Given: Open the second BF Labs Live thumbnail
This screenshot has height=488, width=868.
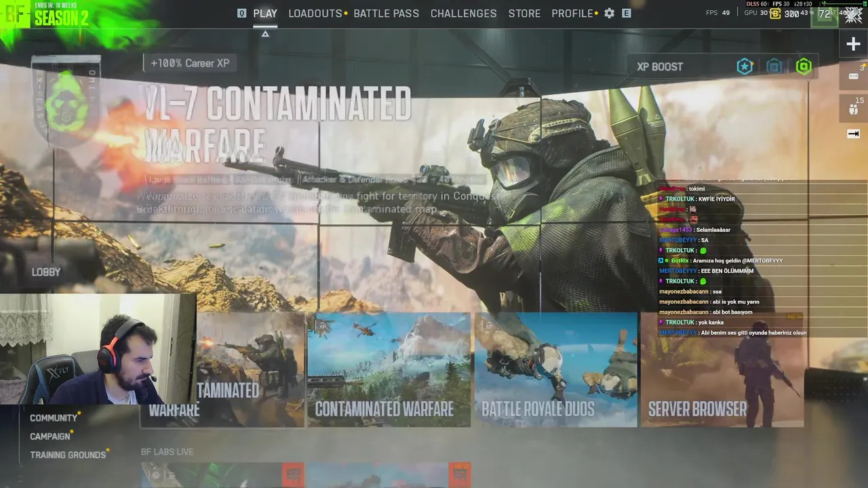Looking at the screenshot, I should [389, 475].
